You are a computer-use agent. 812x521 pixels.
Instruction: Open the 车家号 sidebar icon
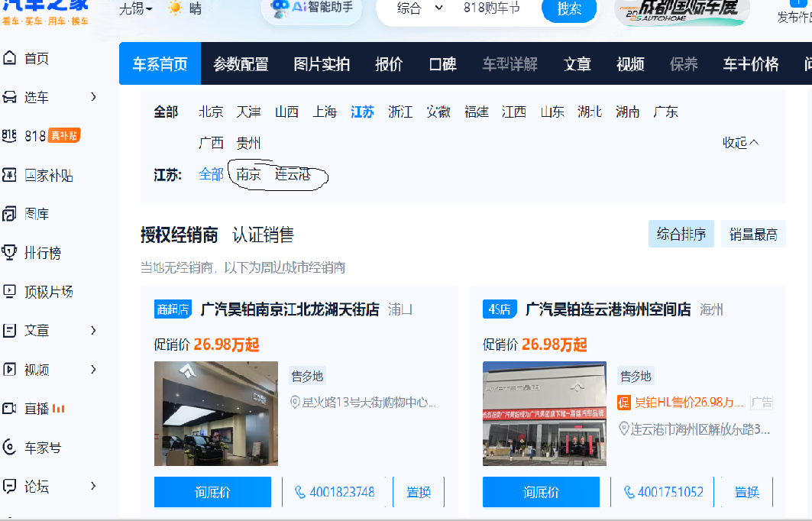click(9, 447)
